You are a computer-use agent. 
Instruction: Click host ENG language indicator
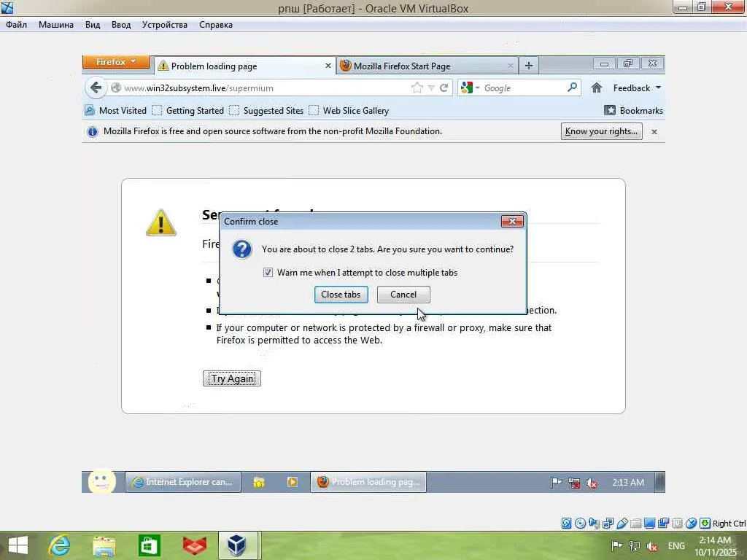pos(676,545)
